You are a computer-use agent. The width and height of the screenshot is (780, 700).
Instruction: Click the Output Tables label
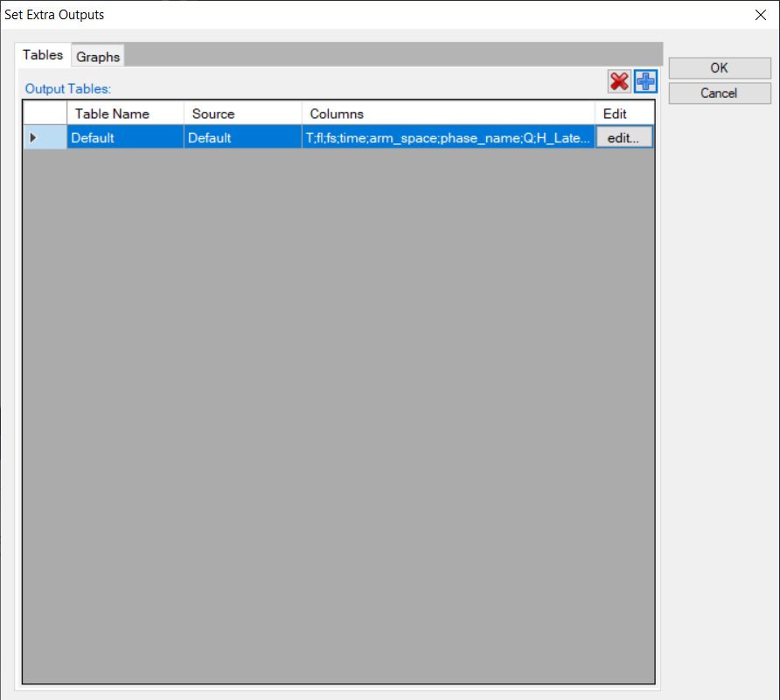point(68,89)
